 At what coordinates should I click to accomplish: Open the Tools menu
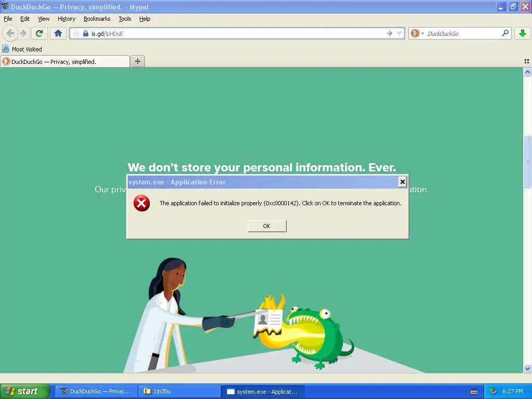(x=125, y=19)
